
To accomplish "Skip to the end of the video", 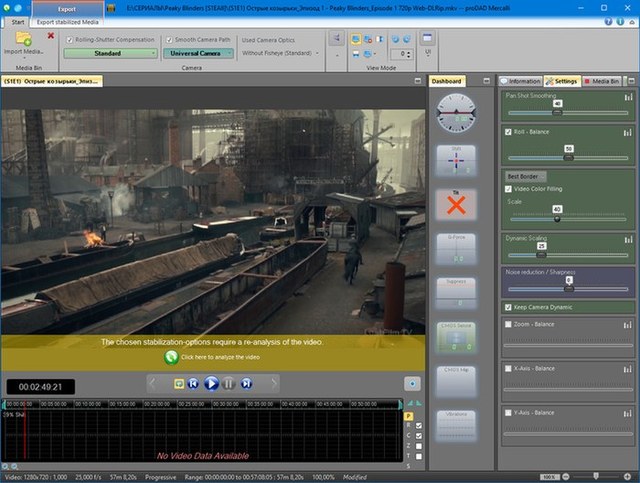I will tap(246, 383).
